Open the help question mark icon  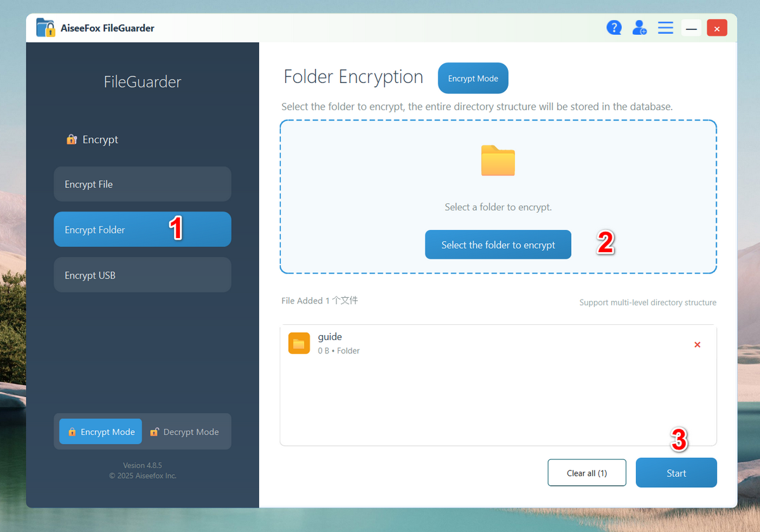point(614,27)
